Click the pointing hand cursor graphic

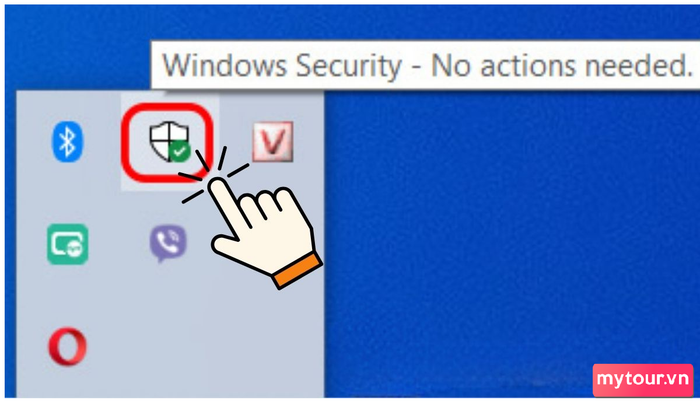(261, 228)
